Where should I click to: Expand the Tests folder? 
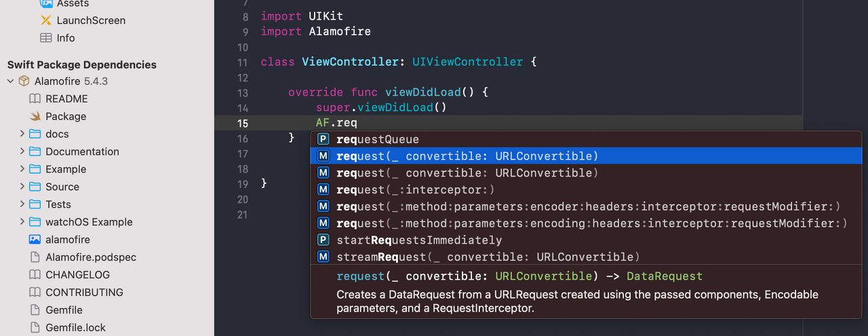22,205
